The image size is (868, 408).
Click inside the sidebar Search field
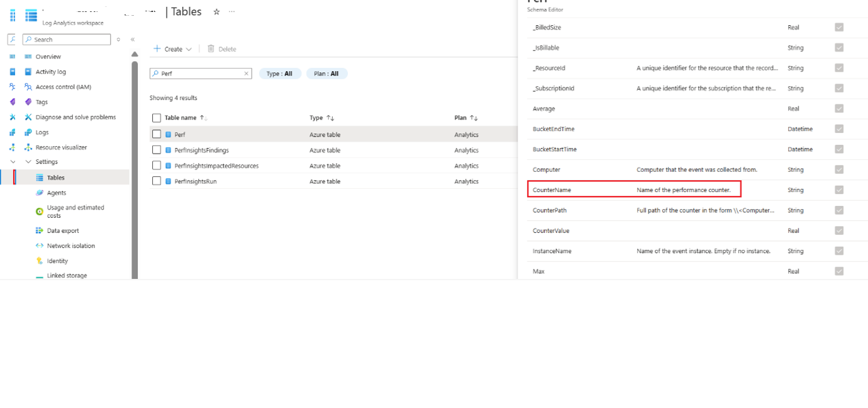(67, 40)
